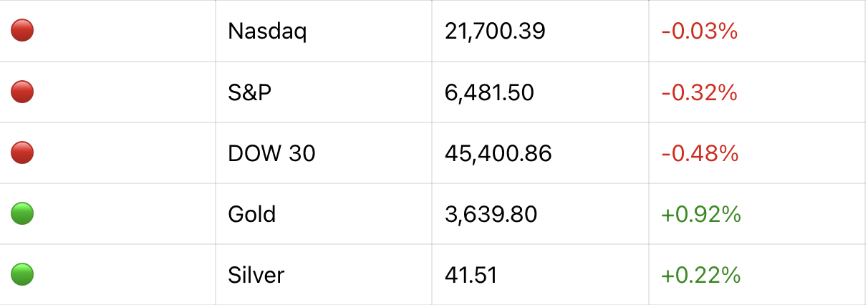The image size is (868, 305).
Task: Click the S&P change -0.32%
Action: click(699, 92)
